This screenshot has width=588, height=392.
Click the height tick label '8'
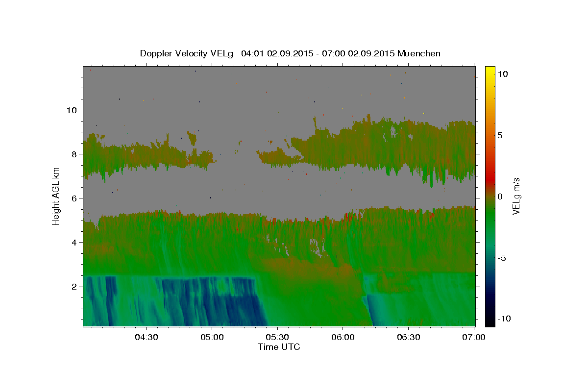pyautogui.click(x=74, y=154)
